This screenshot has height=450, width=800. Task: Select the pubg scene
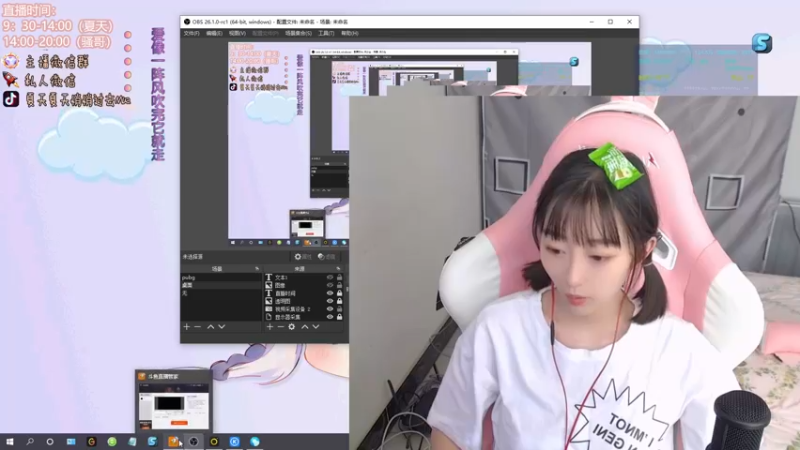221,277
